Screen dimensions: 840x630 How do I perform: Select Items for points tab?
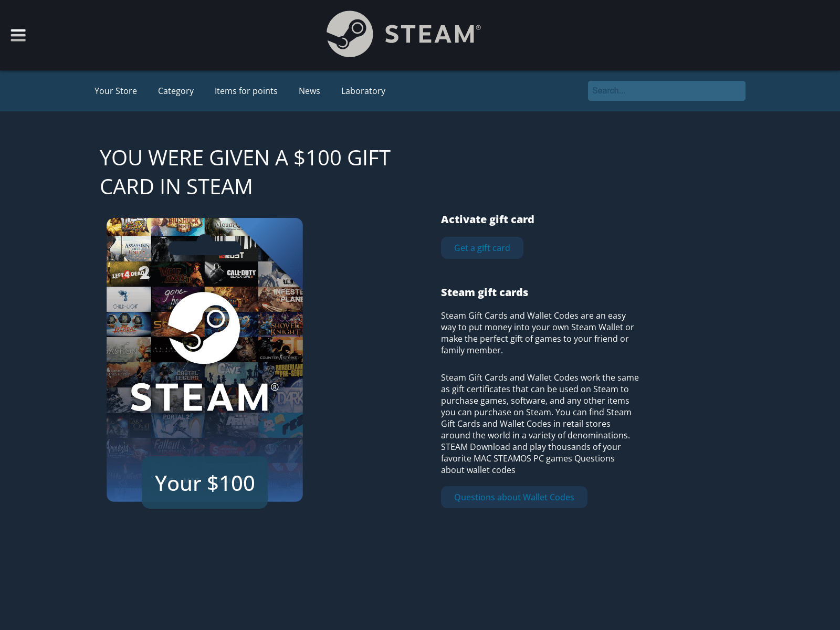coord(246,91)
